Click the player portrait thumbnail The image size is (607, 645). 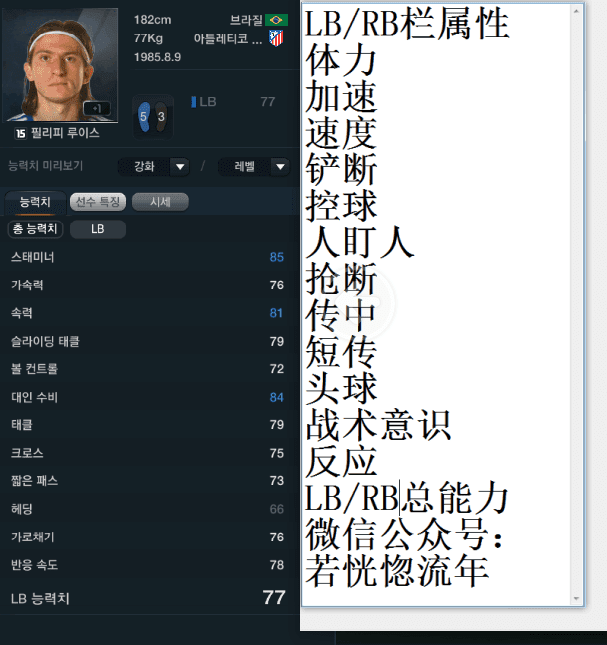point(60,65)
